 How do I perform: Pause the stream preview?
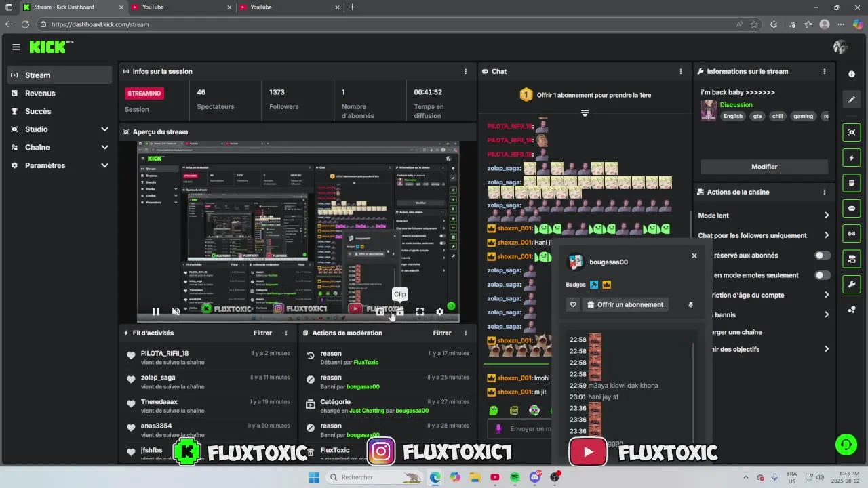coord(155,312)
